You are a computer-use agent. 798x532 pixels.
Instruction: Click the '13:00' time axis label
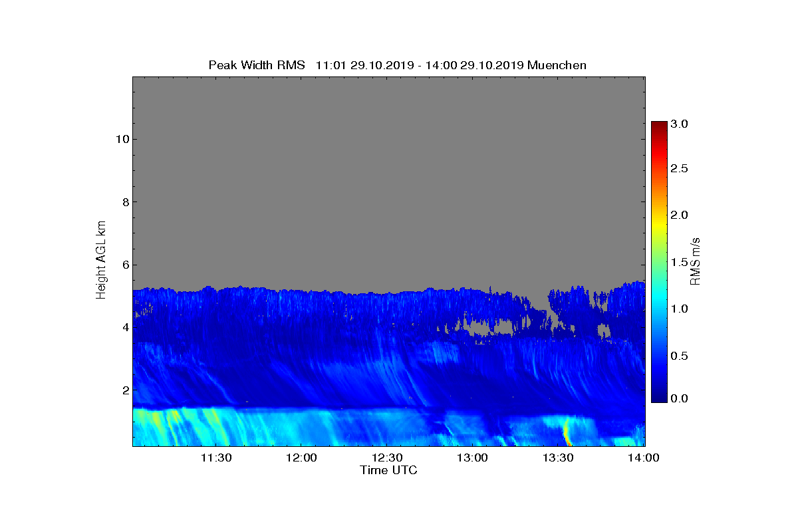click(x=473, y=458)
